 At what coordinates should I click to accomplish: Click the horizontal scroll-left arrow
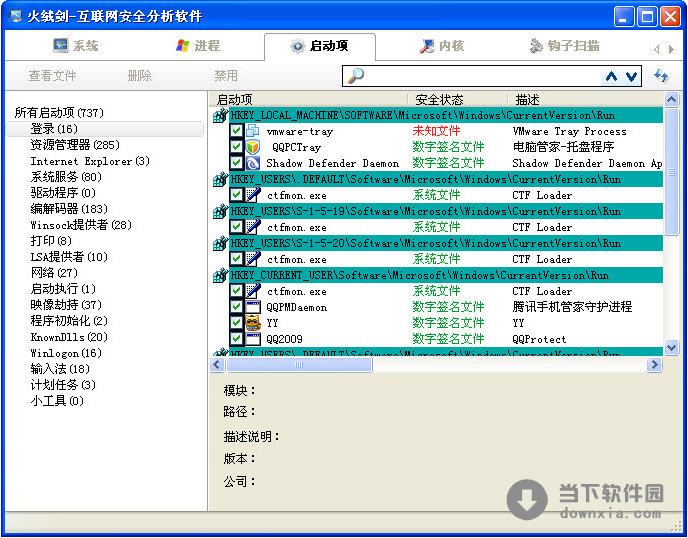tap(218, 364)
